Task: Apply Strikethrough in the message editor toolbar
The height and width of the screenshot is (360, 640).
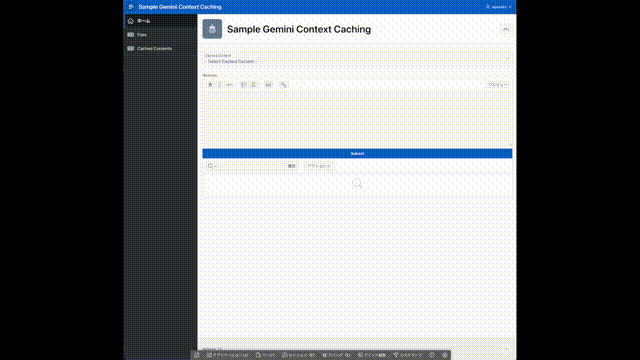Action: point(229,85)
